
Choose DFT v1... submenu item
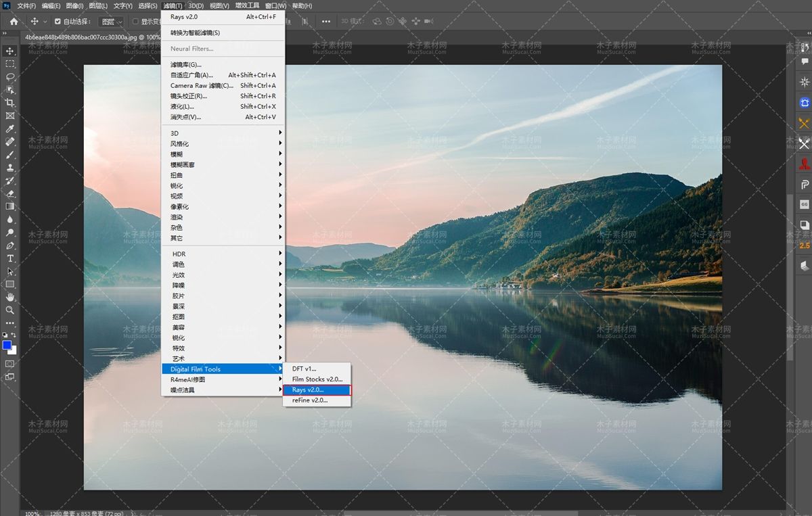click(x=317, y=369)
